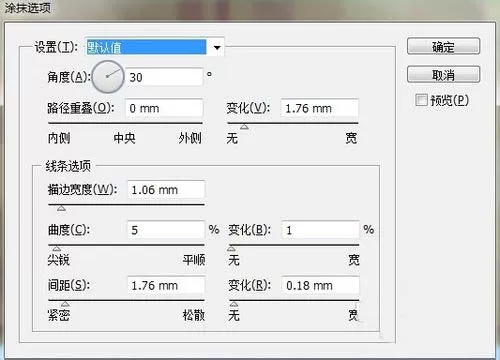The height and width of the screenshot is (360, 500).
Task: Click the 取消 button
Action: coord(443,74)
